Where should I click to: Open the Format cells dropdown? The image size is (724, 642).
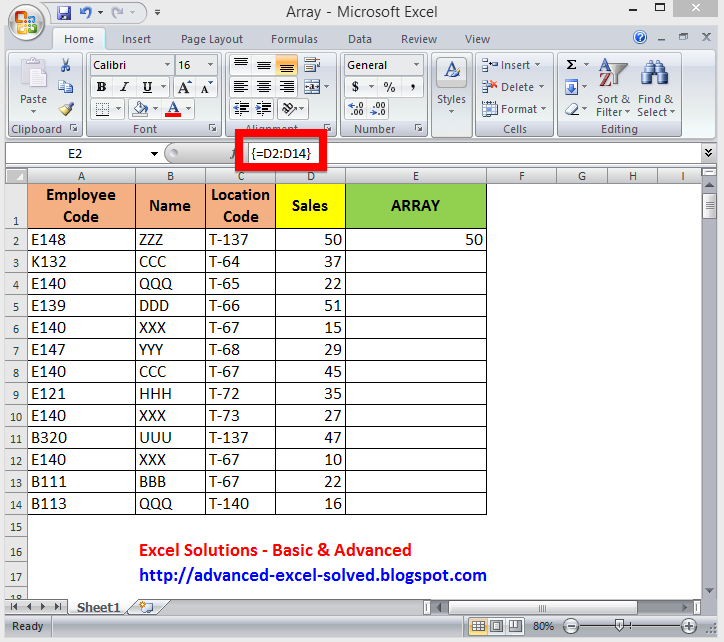coord(514,109)
